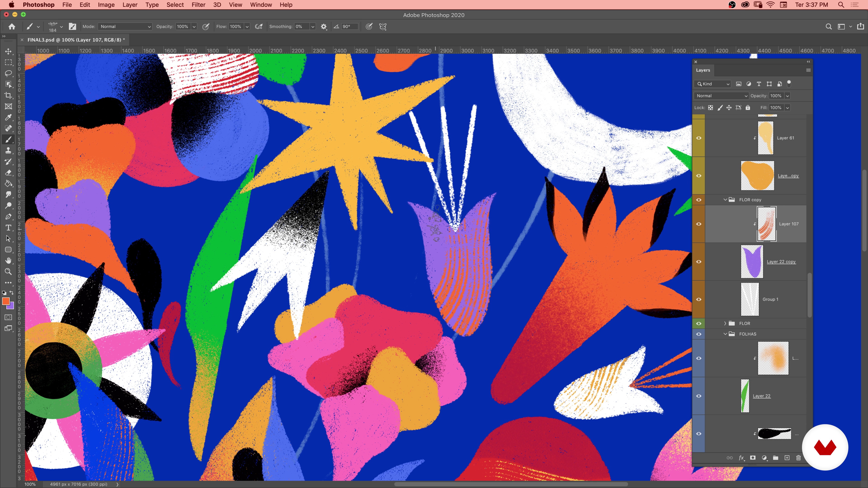Image resolution: width=868 pixels, height=488 pixels.
Task: Toggle FOLHAS group visibility
Action: (699, 334)
